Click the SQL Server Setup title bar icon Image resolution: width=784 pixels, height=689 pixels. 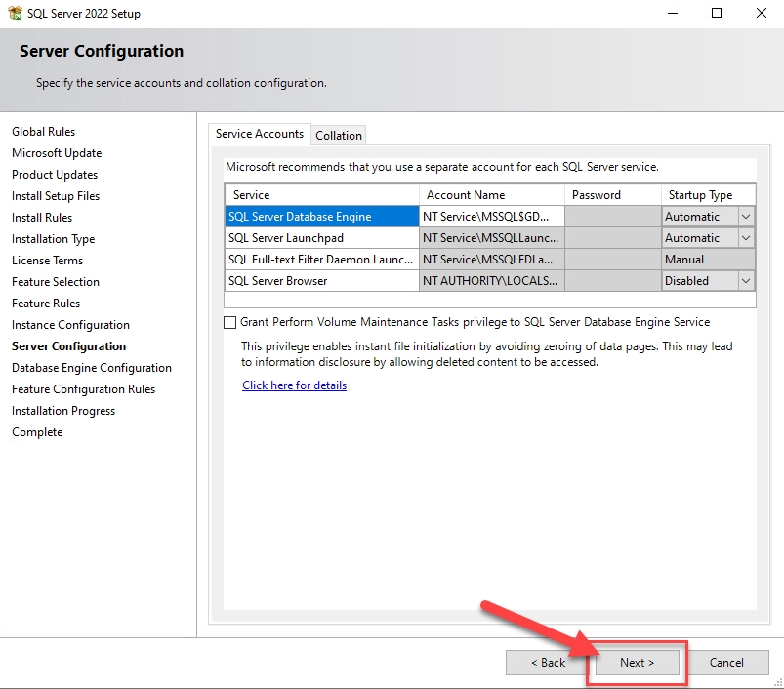[15, 13]
